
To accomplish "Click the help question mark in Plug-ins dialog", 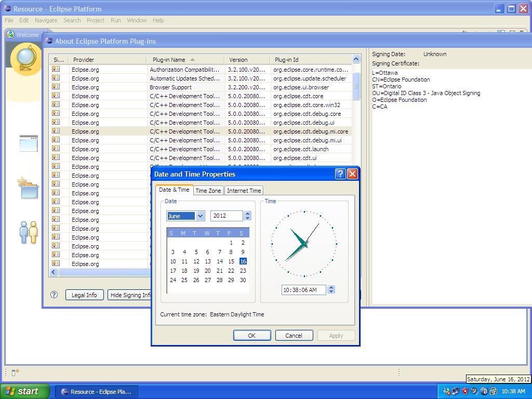I will click(x=54, y=295).
